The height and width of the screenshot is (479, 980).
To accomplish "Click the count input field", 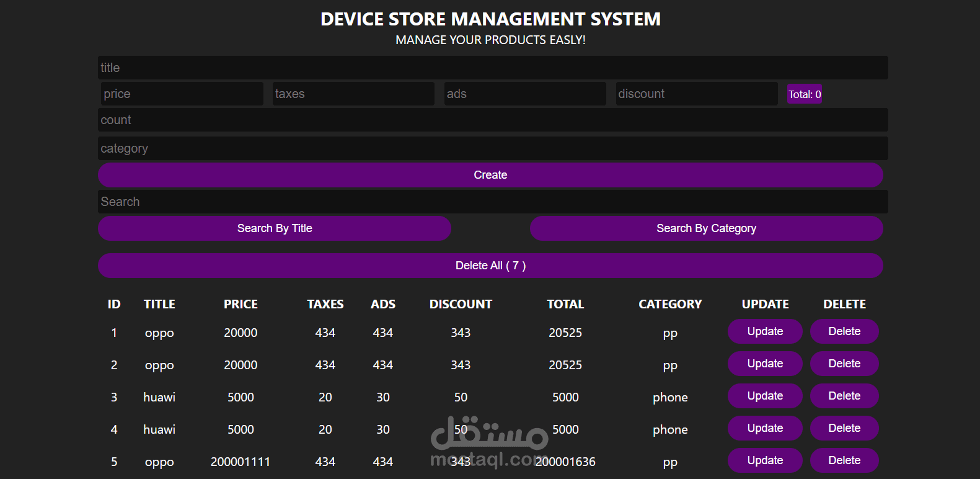I will pos(493,120).
